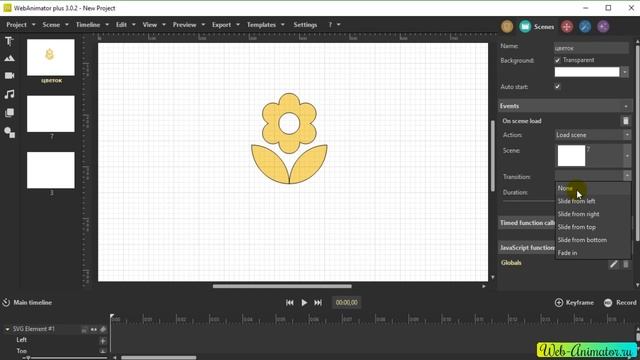This screenshot has width=640, height=360.
Task: Open the blue style panel icon
Action: click(585, 27)
